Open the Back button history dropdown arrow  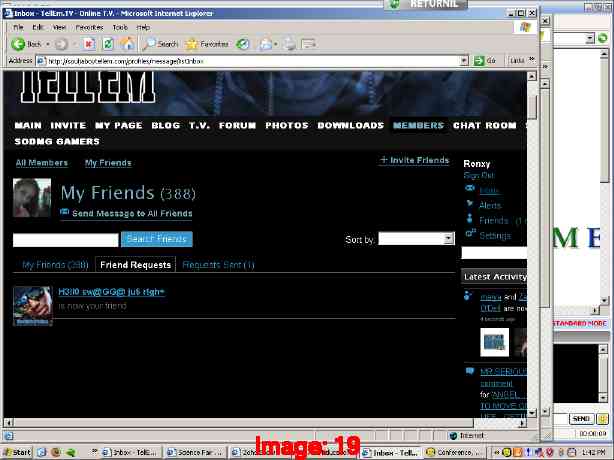click(48, 44)
